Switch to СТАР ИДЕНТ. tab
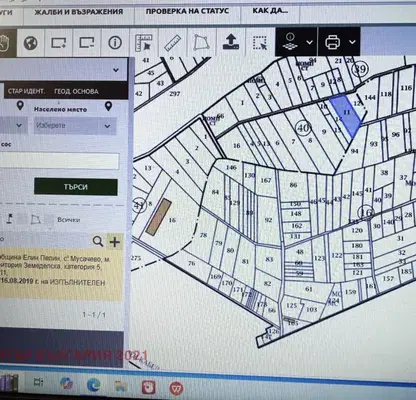Image resolution: width=416 pixels, height=400 pixels. 26,91
